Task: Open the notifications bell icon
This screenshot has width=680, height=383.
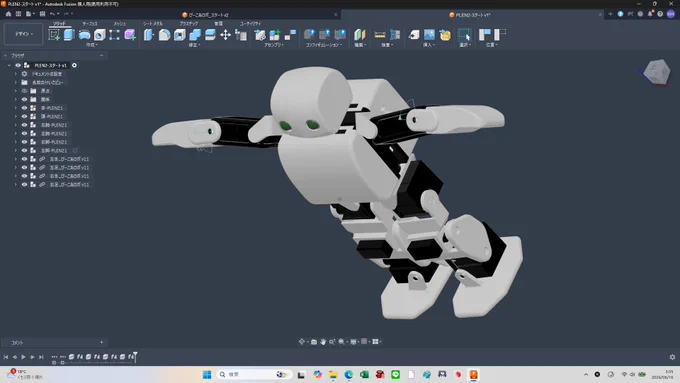Action: click(650, 14)
